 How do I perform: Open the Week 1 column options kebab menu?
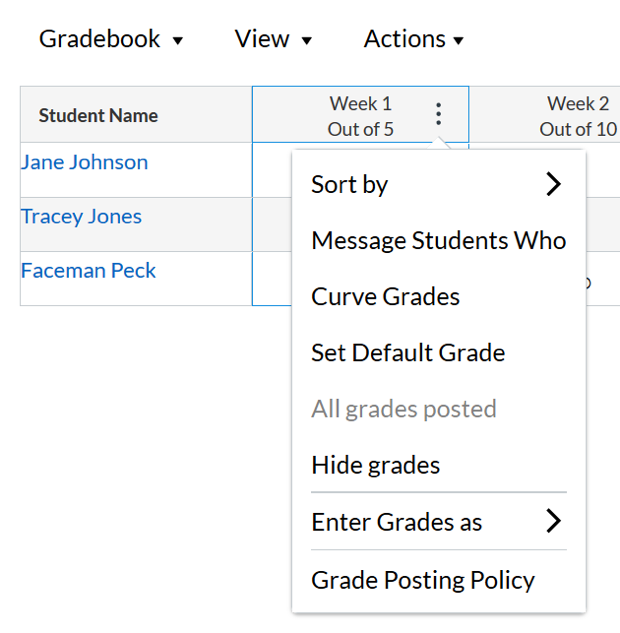[439, 114]
